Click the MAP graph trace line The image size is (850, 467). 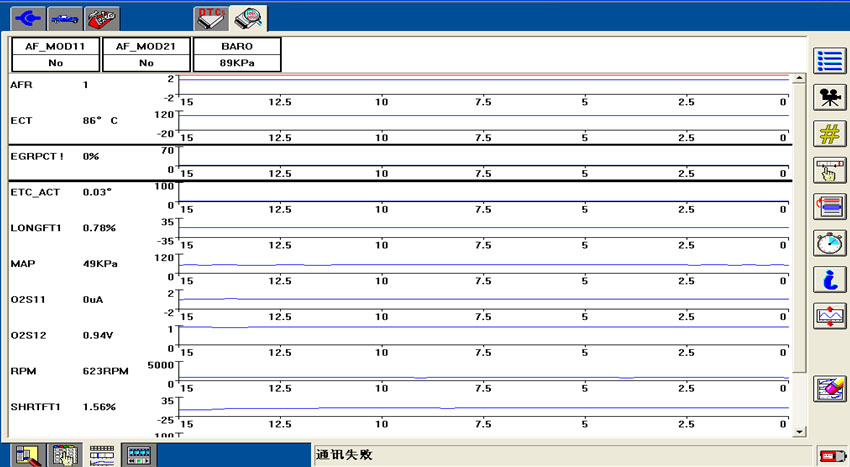click(x=484, y=265)
